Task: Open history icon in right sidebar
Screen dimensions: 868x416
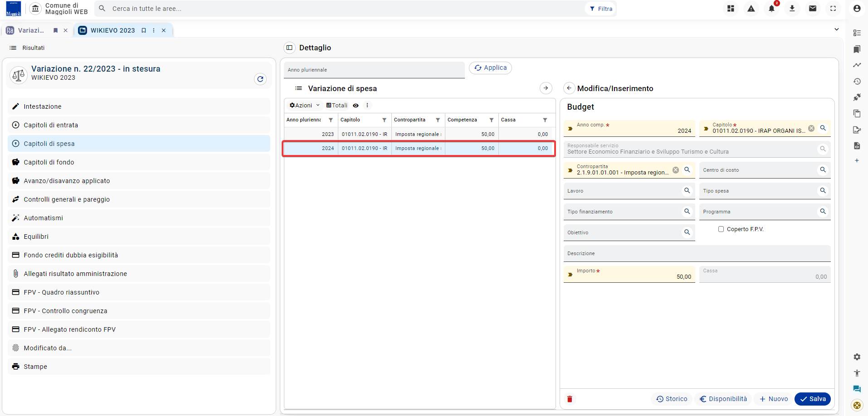Action: pyautogui.click(x=857, y=82)
